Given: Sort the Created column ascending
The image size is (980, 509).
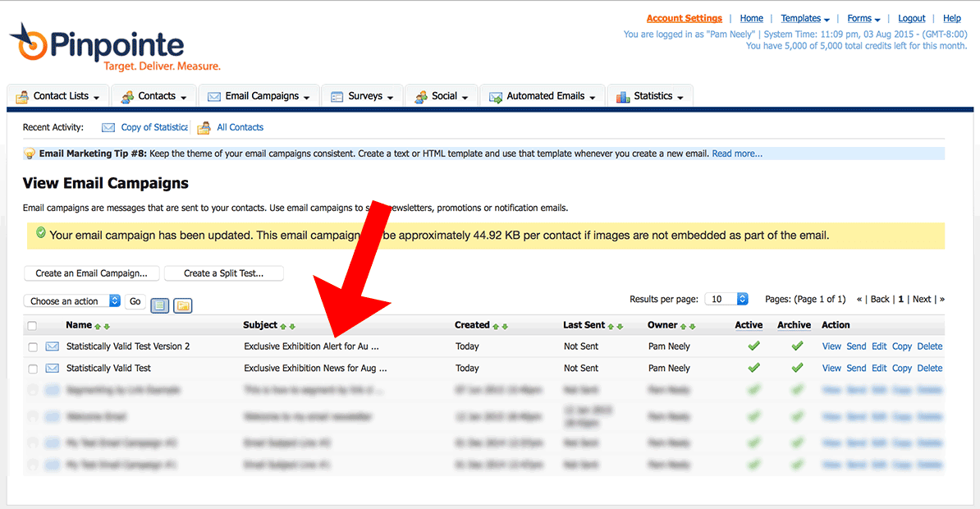Looking at the screenshot, I should point(496,327).
